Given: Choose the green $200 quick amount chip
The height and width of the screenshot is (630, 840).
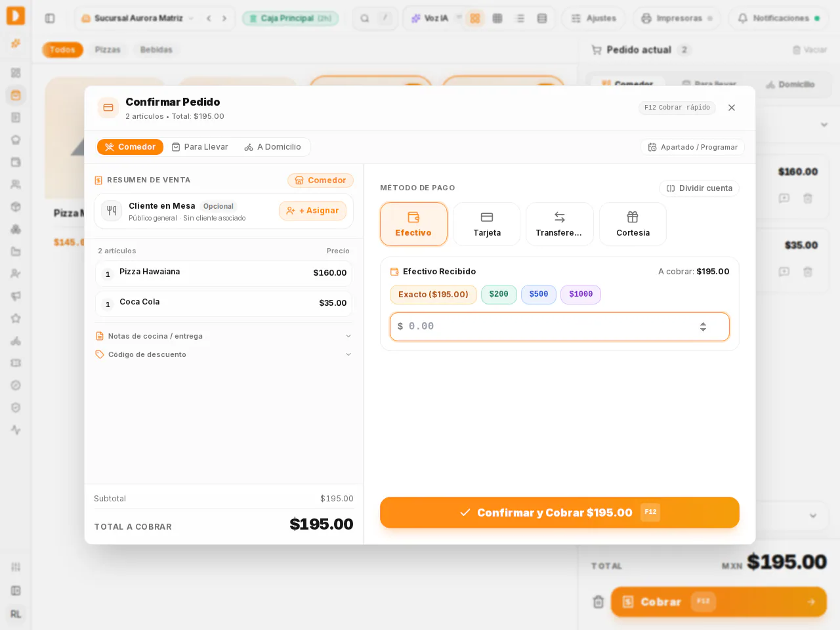Looking at the screenshot, I should click(x=499, y=295).
